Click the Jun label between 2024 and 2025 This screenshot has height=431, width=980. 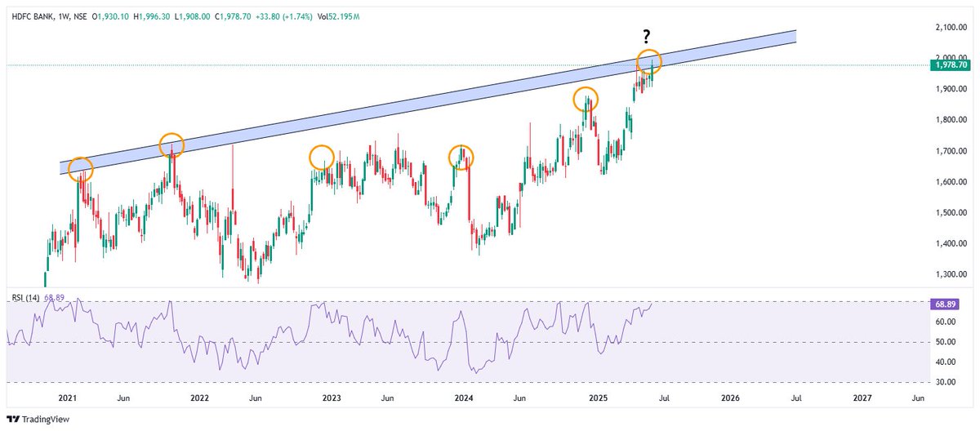(519, 398)
